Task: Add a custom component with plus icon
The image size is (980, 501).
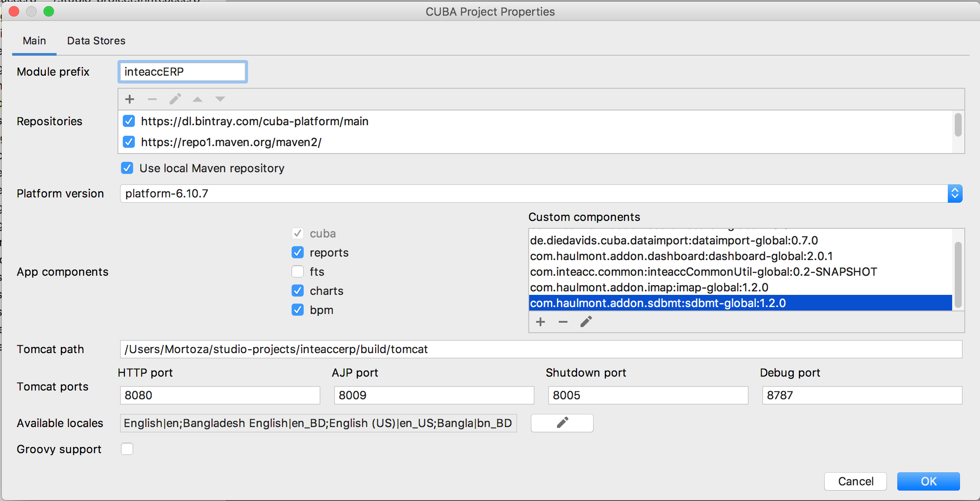Action: pos(540,322)
